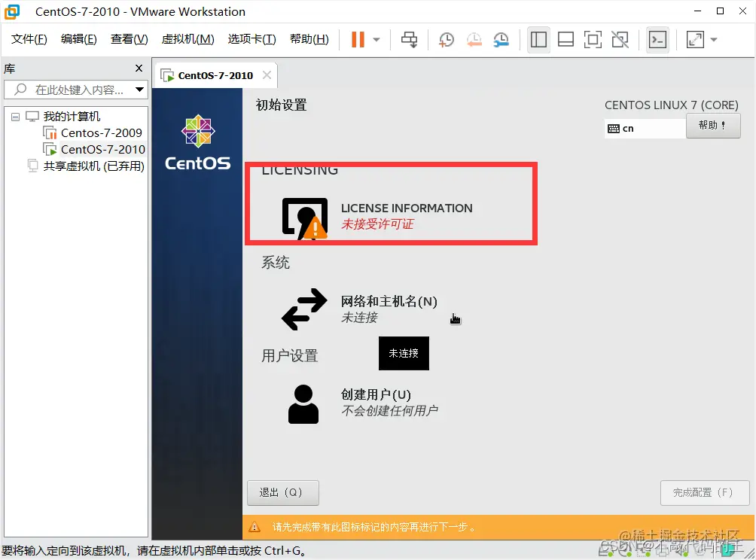Open network and hostname arrows icon

click(304, 309)
